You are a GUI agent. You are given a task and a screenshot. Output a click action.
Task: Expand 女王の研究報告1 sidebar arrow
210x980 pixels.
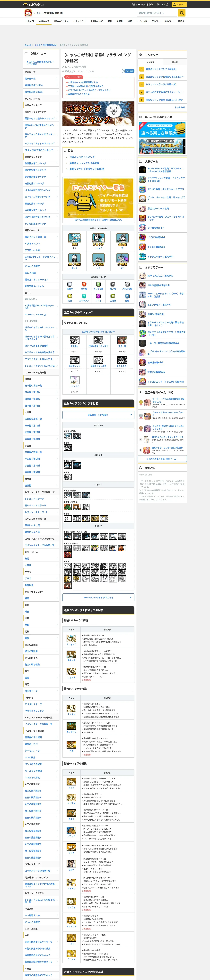tap(57, 791)
